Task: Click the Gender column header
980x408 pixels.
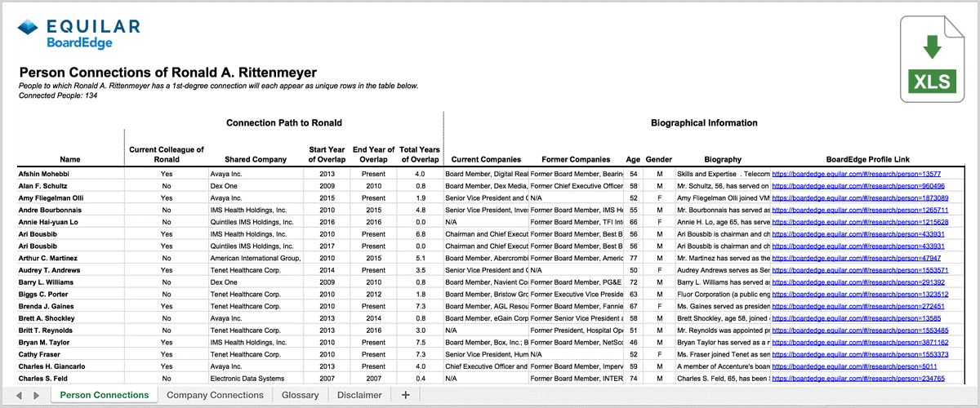Action: pyautogui.click(x=659, y=160)
